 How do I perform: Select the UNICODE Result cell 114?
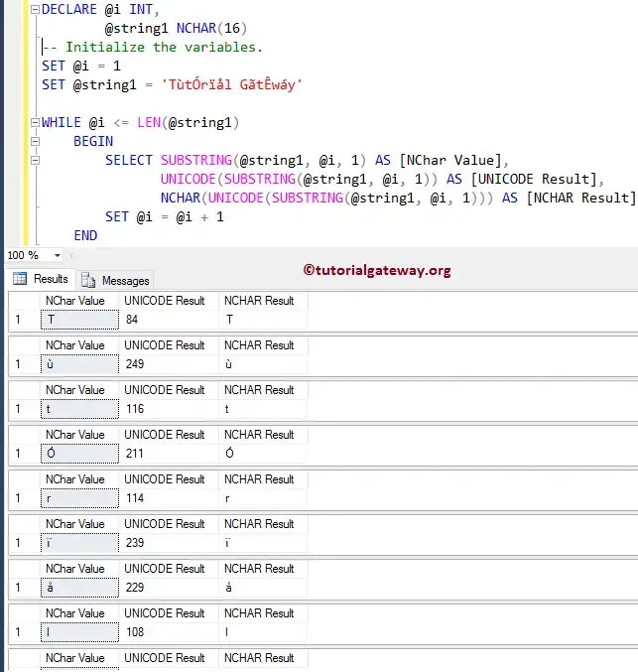pos(169,498)
